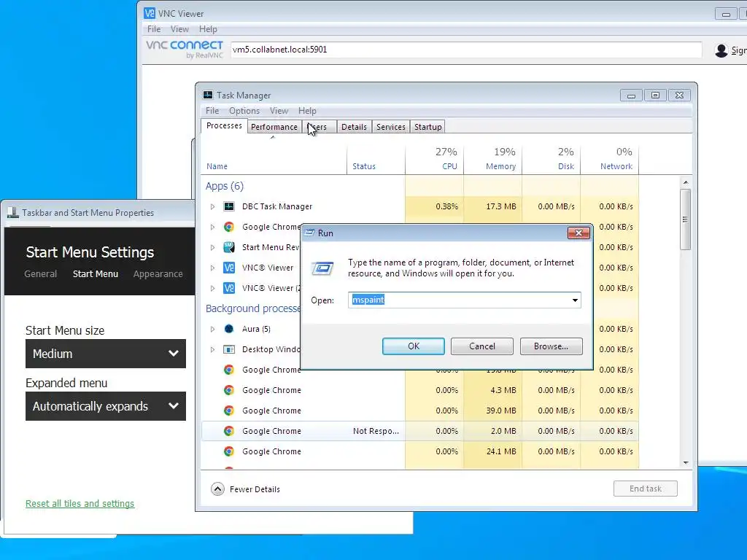Click the 17.3 MB memory value
Viewport: 747px width, 560px height.
501,206
